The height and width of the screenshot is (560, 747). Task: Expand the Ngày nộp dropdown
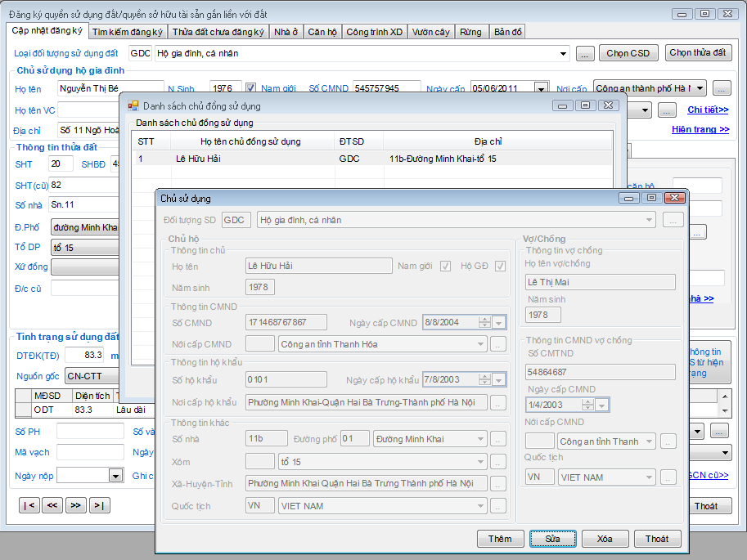[x=115, y=475]
